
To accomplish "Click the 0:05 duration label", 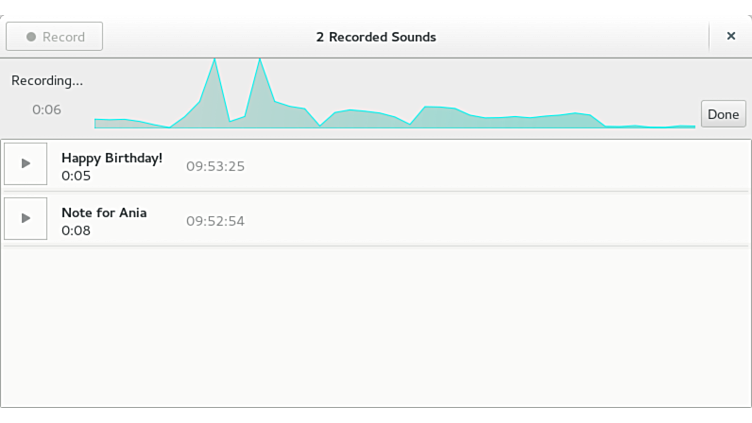I will (76, 176).
